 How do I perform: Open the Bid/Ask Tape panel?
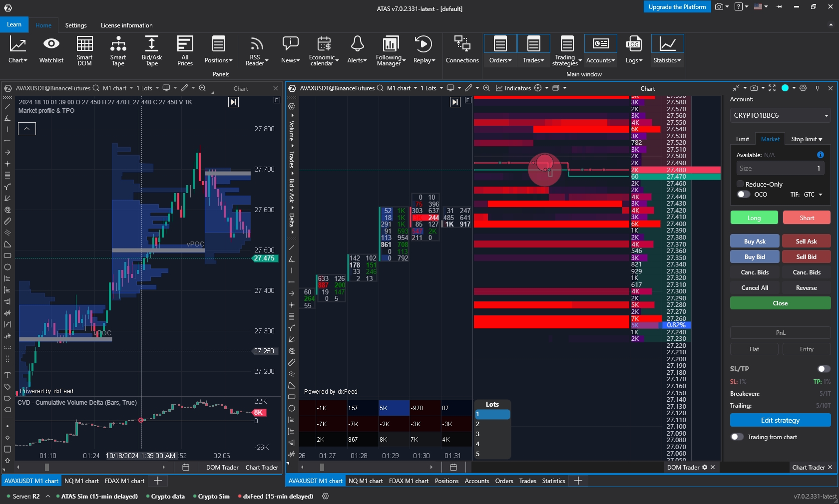tap(151, 50)
